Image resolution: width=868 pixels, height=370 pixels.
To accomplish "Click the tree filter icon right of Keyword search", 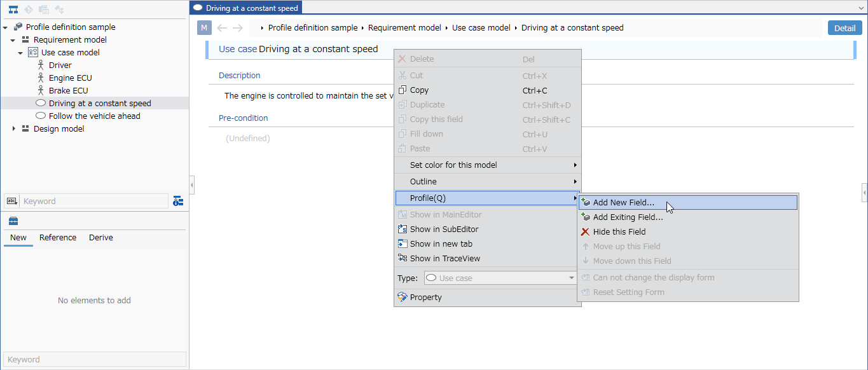I will (x=179, y=201).
